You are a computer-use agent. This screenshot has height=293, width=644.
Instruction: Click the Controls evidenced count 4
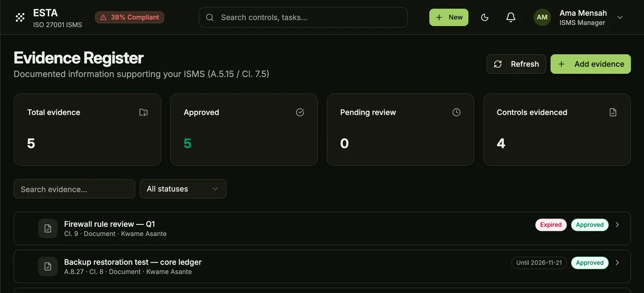(501, 143)
